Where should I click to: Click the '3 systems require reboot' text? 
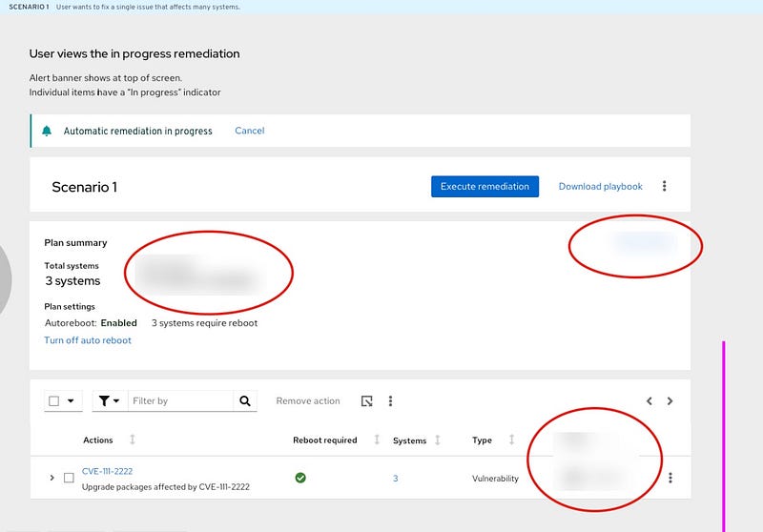204,323
